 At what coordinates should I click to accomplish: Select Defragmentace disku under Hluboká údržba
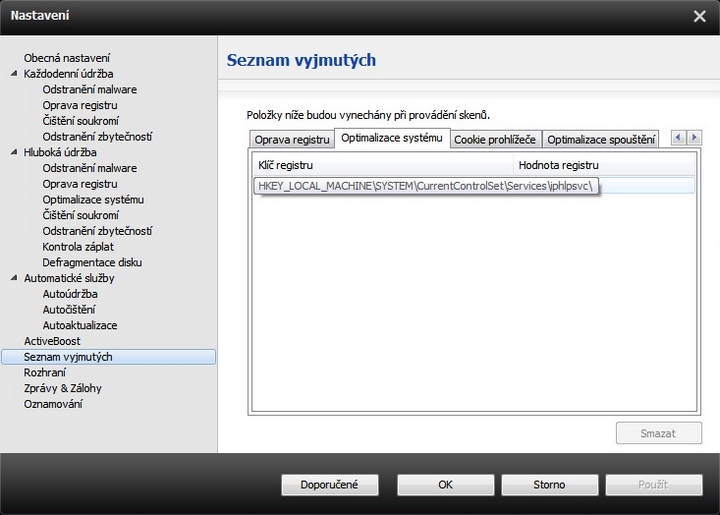pyautogui.click(x=92, y=263)
